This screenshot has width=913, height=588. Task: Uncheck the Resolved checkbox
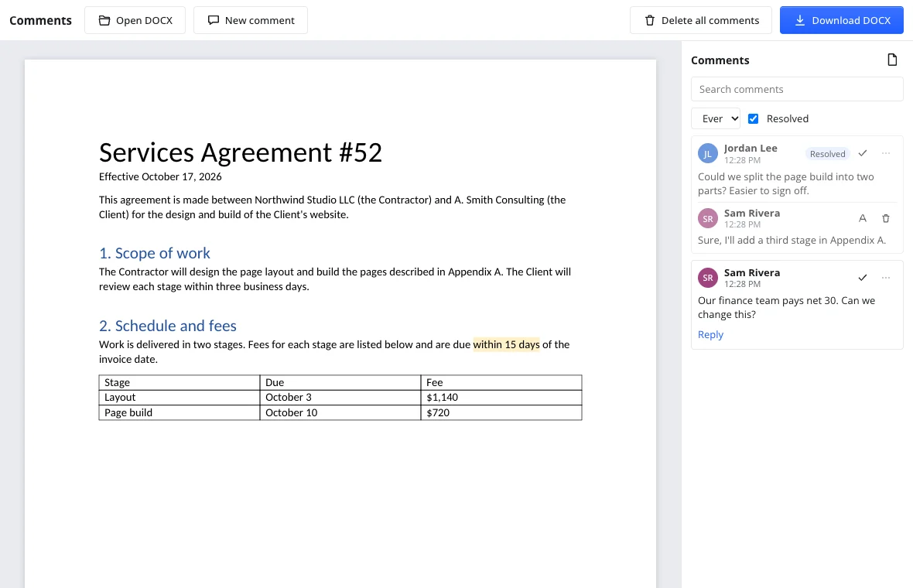pyautogui.click(x=753, y=119)
